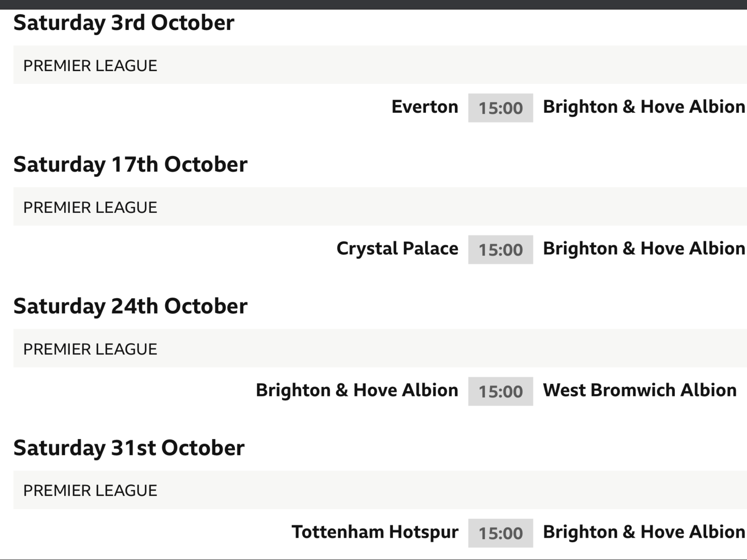Select Premier League header under 24th October
This screenshot has width=747, height=560.
click(380, 348)
